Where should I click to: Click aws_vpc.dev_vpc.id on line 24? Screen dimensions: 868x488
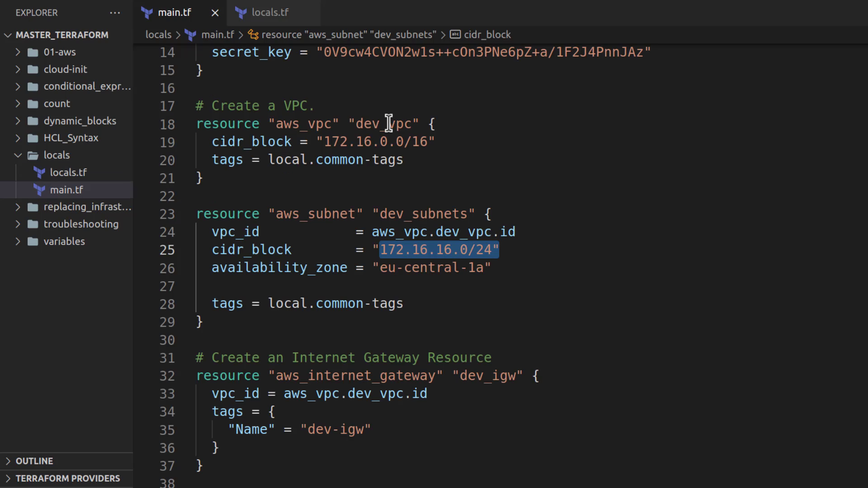[x=443, y=232]
